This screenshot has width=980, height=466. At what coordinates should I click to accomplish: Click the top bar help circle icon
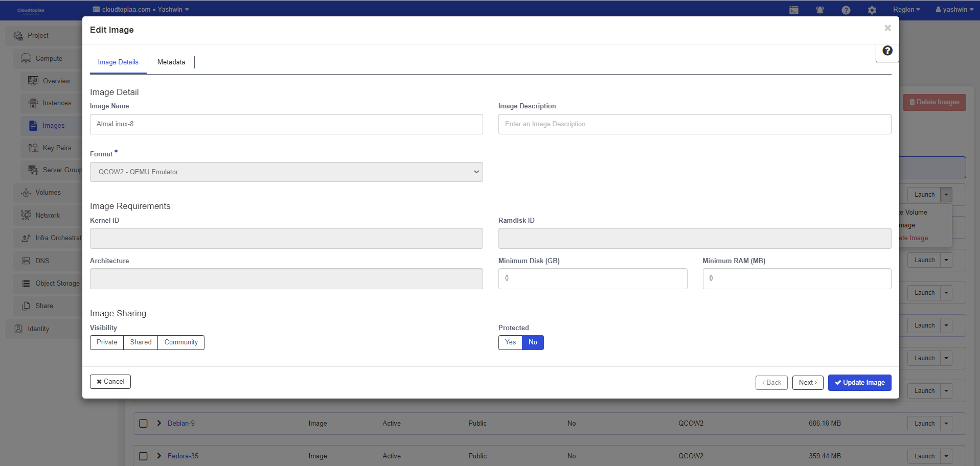[846, 10]
